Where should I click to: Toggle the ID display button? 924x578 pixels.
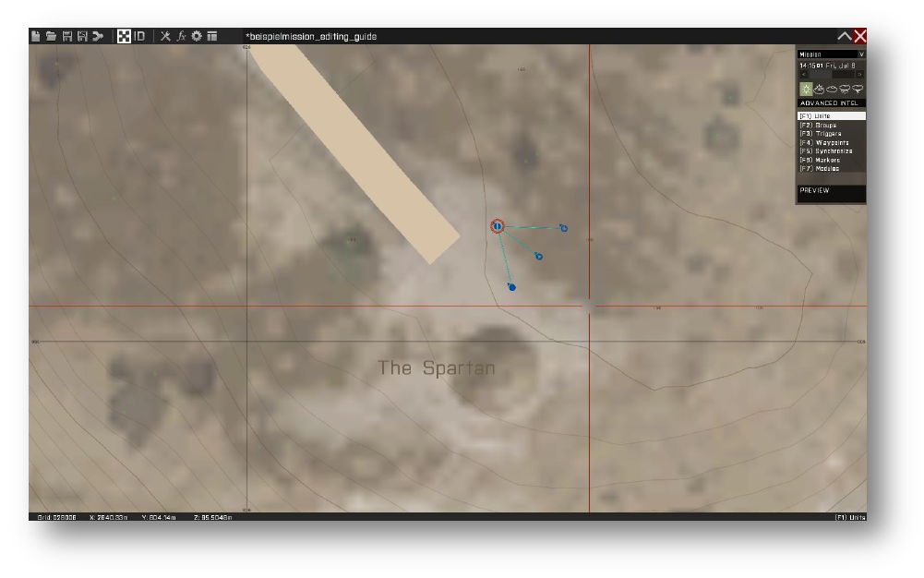[x=139, y=37]
